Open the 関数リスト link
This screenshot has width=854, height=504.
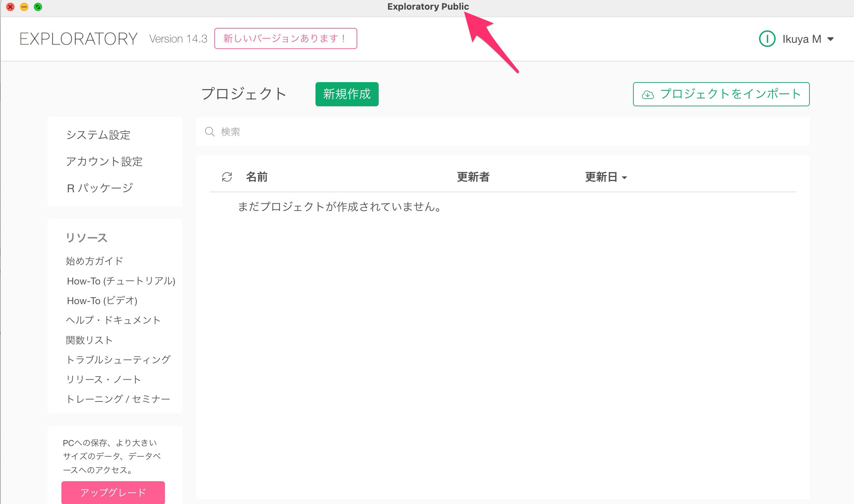(x=89, y=340)
